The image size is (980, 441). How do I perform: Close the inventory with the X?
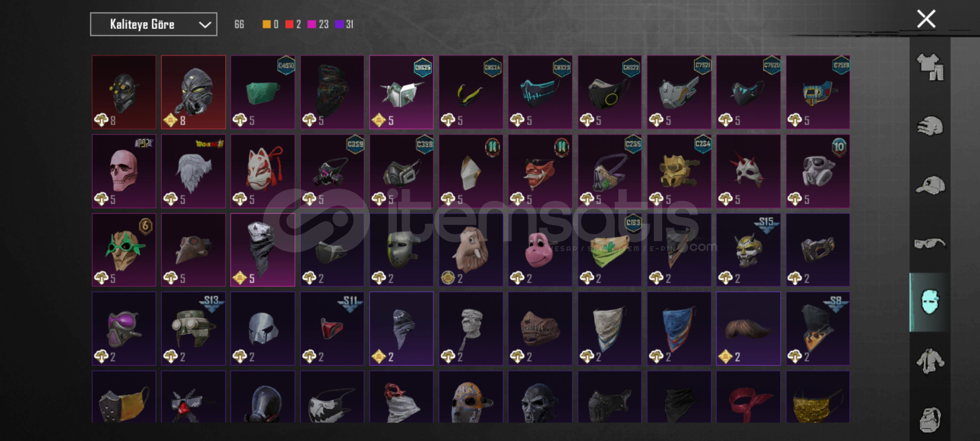tap(926, 19)
